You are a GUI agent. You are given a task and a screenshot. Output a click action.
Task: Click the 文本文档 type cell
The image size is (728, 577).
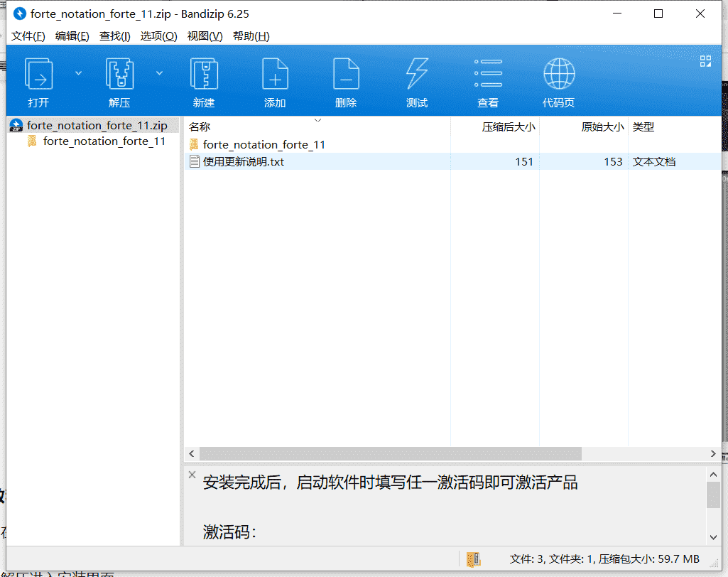(653, 162)
